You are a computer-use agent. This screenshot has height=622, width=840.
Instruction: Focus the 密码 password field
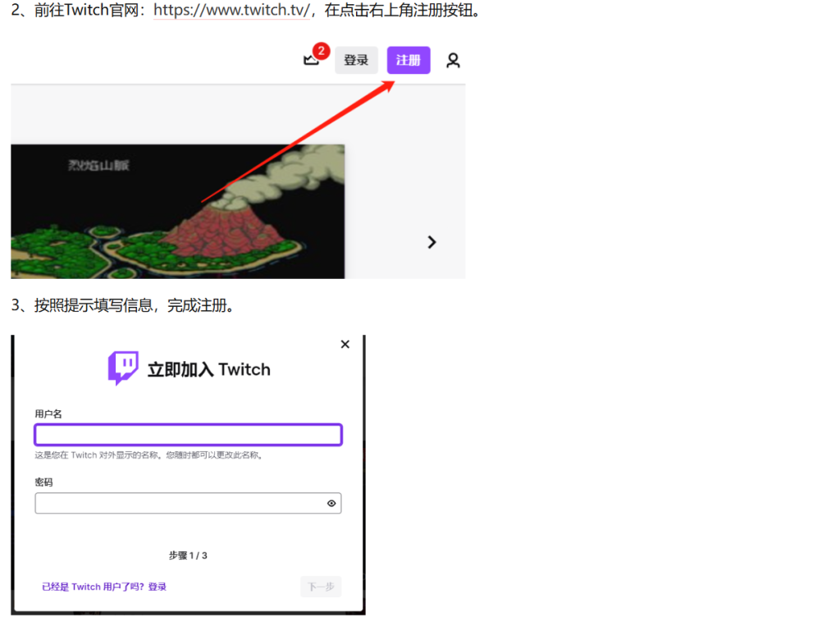tap(188, 503)
